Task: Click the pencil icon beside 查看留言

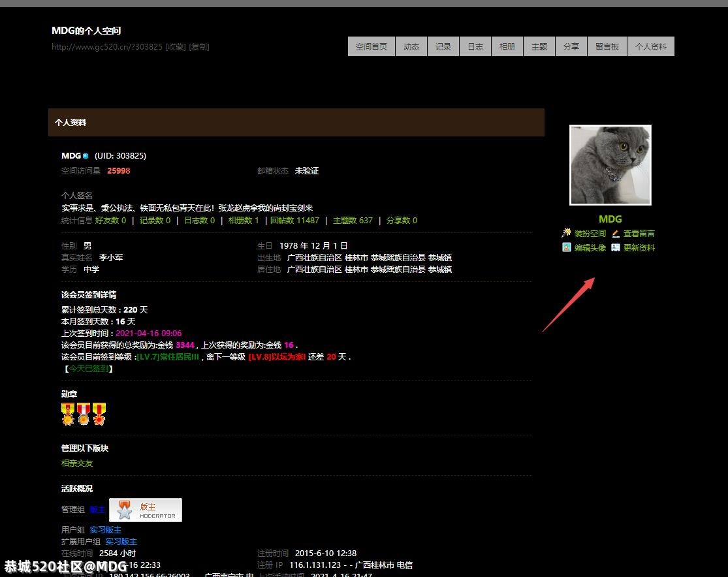Action: pyautogui.click(x=616, y=233)
